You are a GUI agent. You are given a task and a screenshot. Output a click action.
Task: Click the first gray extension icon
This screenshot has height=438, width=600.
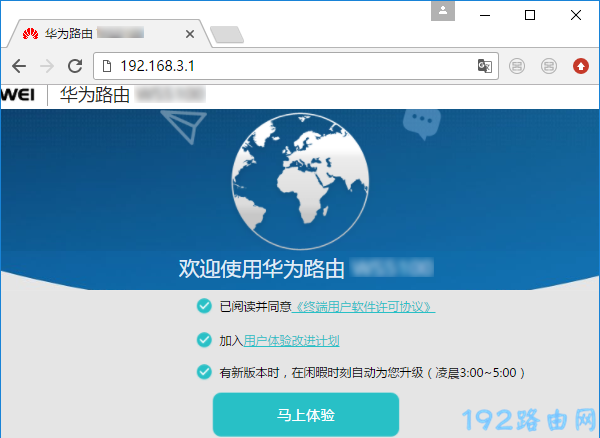(517, 66)
